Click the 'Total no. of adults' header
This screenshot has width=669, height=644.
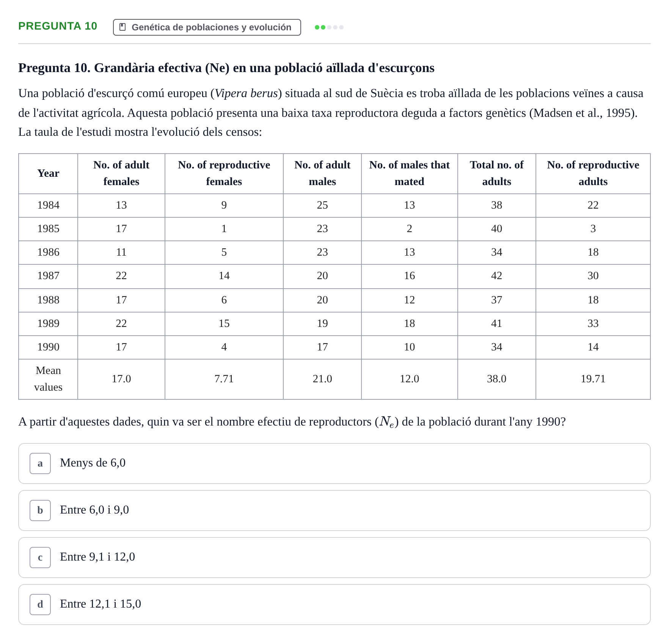pos(497,174)
